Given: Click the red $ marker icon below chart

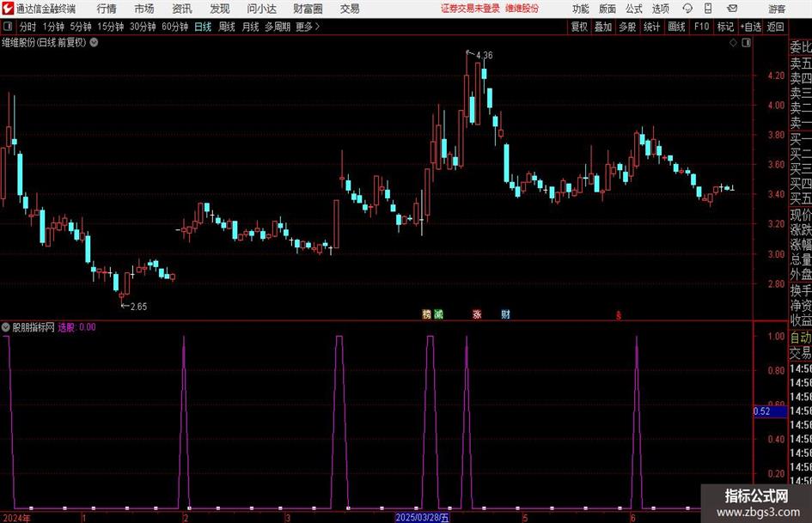Looking at the screenshot, I should pos(619,315).
